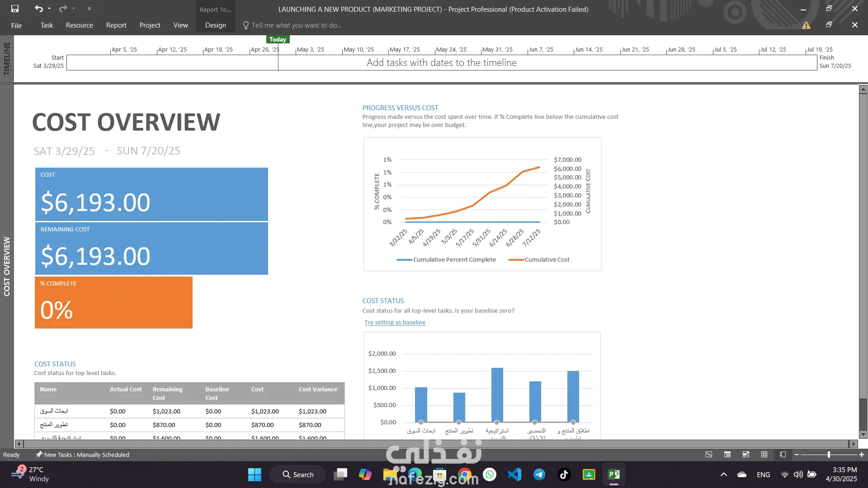
Task: Click the zoom slider handle
Action: point(829,455)
